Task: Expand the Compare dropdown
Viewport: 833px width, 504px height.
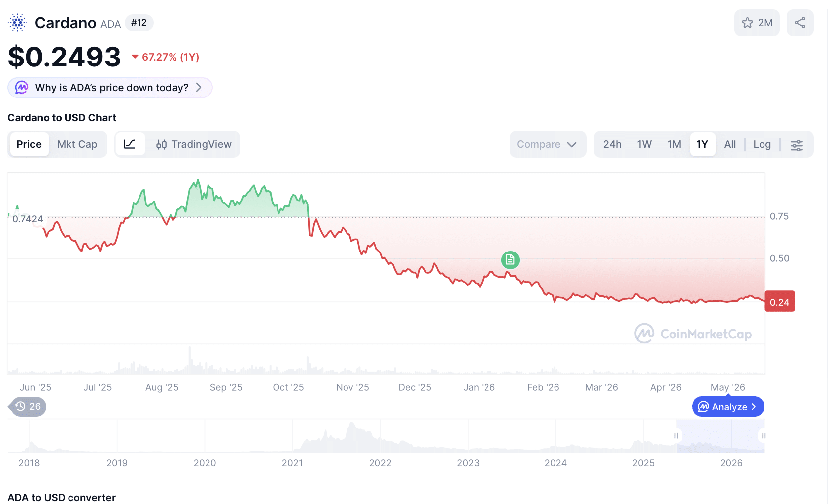Action: click(548, 144)
